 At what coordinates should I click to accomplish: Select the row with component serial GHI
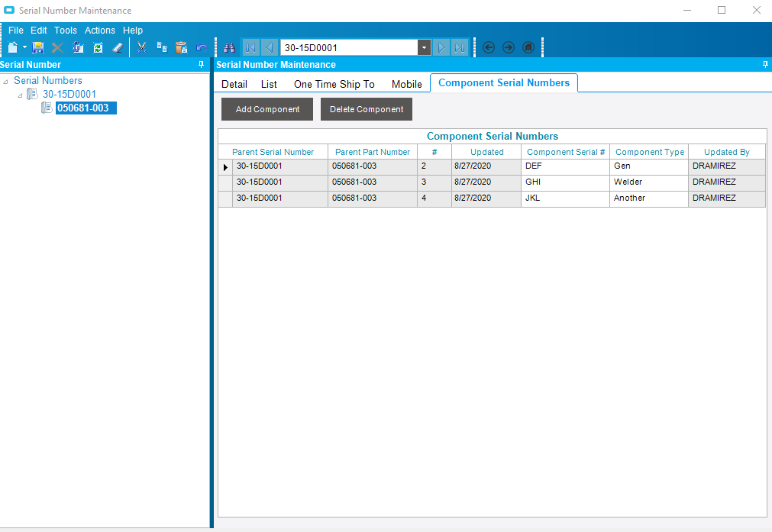(533, 182)
